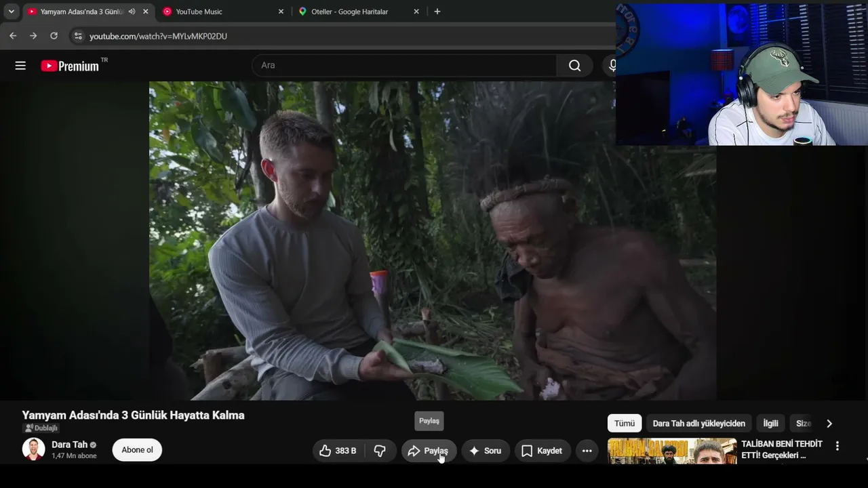Select the Tümü filter chip

click(625, 424)
